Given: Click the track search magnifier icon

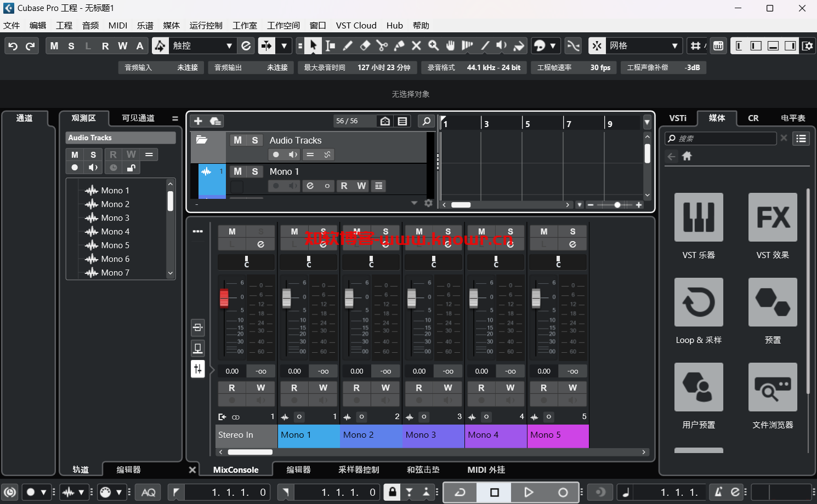Looking at the screenshot, I should (x=426, y=121).
